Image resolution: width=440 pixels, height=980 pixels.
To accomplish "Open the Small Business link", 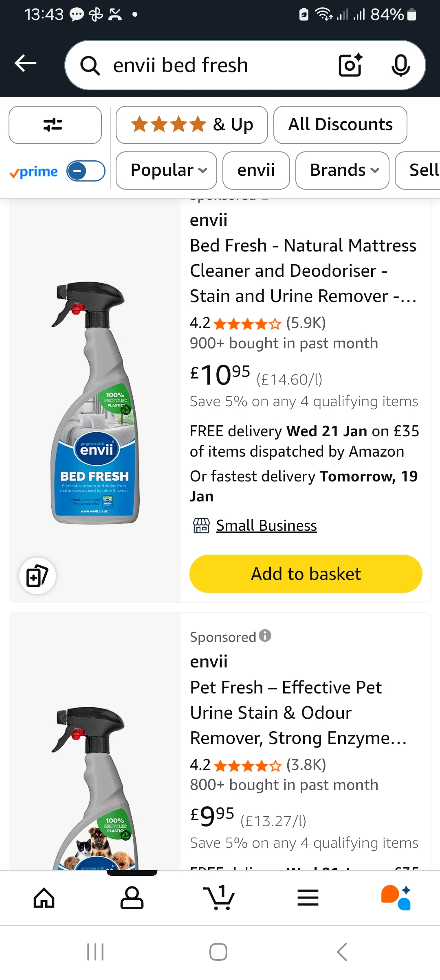I will click(x=266, y=526).
